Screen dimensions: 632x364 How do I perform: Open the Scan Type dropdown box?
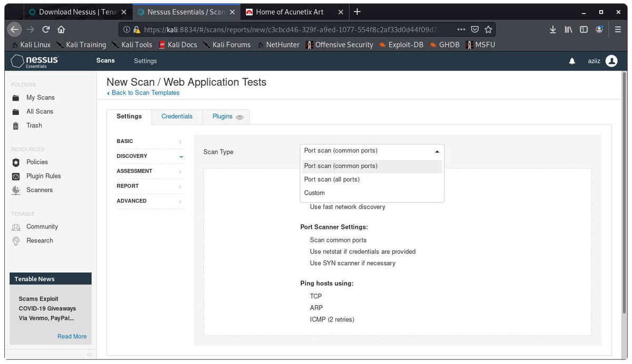point(372,151)
